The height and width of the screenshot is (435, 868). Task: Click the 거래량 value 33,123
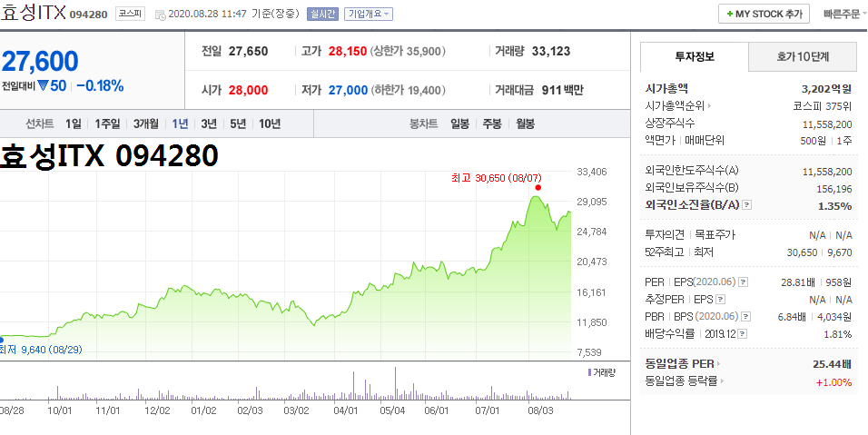point(551,52)
